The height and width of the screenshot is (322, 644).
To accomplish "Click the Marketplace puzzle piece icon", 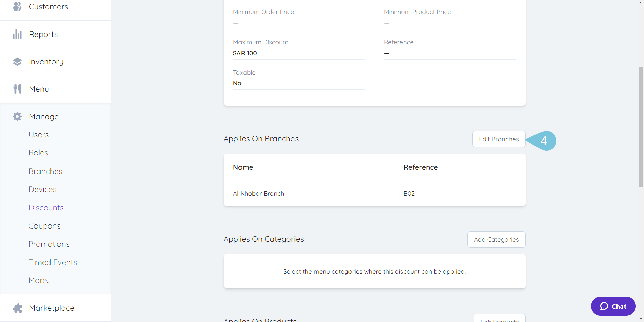I will tap(17, 308).
